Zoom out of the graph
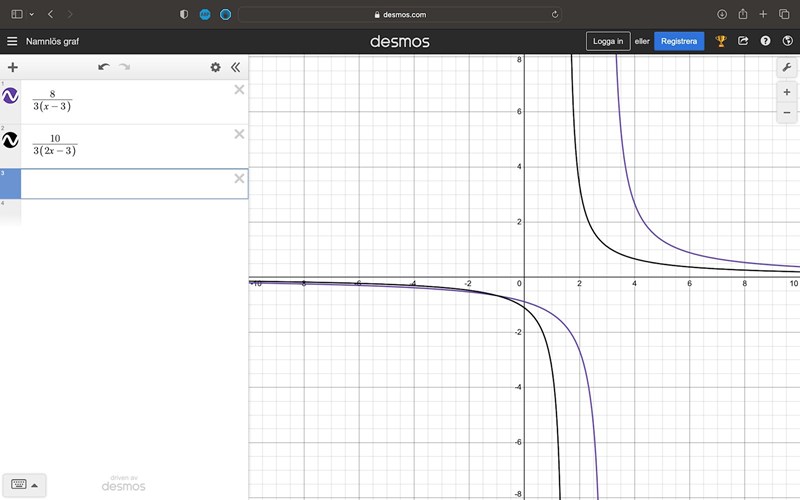This screenshot has height=500, width=800. click(786, 112)
